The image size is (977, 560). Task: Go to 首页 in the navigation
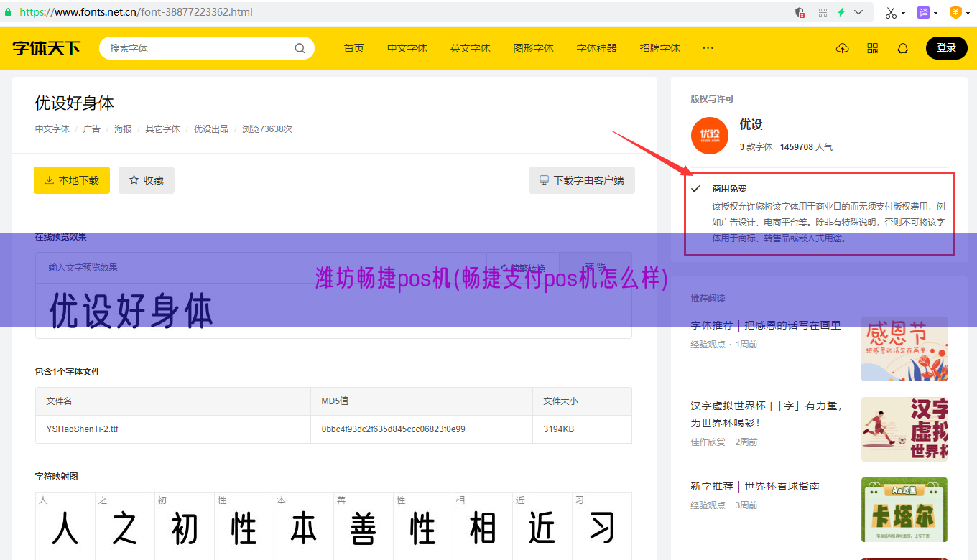pos(354,48)
